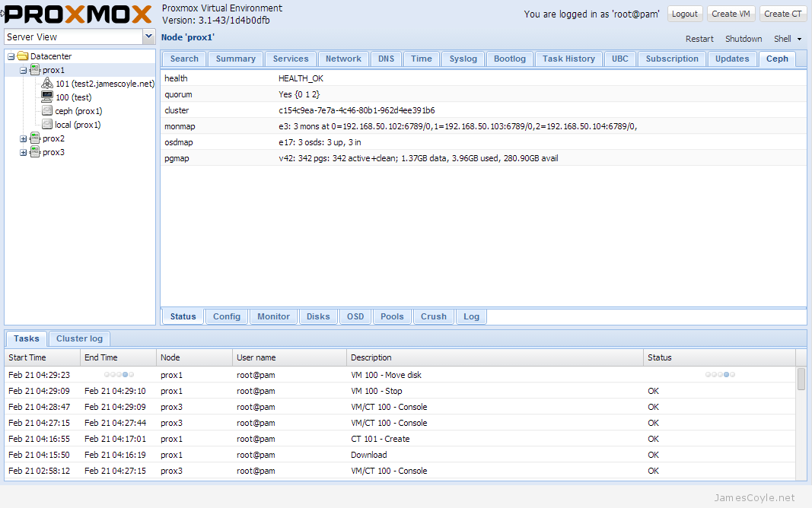Screen dimensions: 812x508
Task: Open the Subscription tab
Action: 672,59
